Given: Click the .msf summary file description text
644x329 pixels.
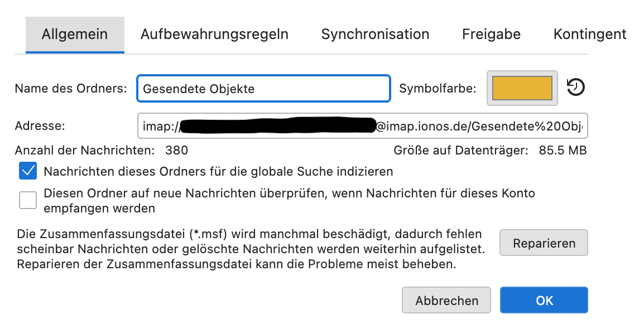Looking at the screenshot, I should pyautogui.click(x=249, y=249).
